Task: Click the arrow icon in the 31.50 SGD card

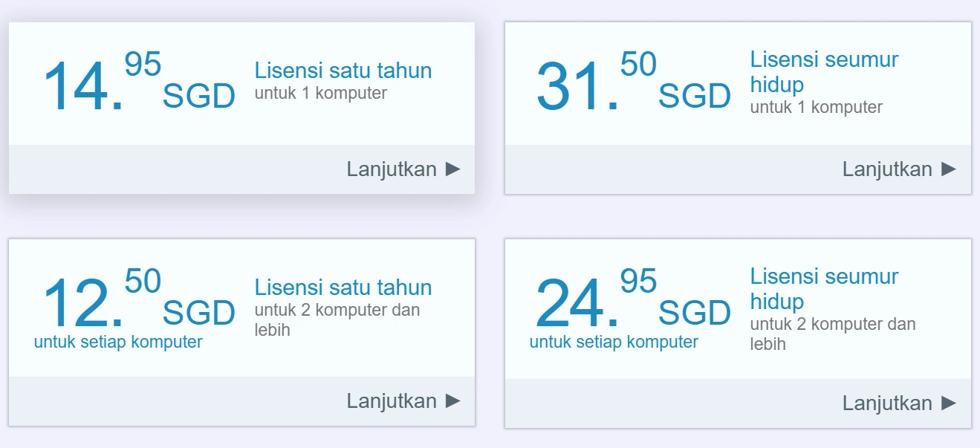Action: click(948, 169)
